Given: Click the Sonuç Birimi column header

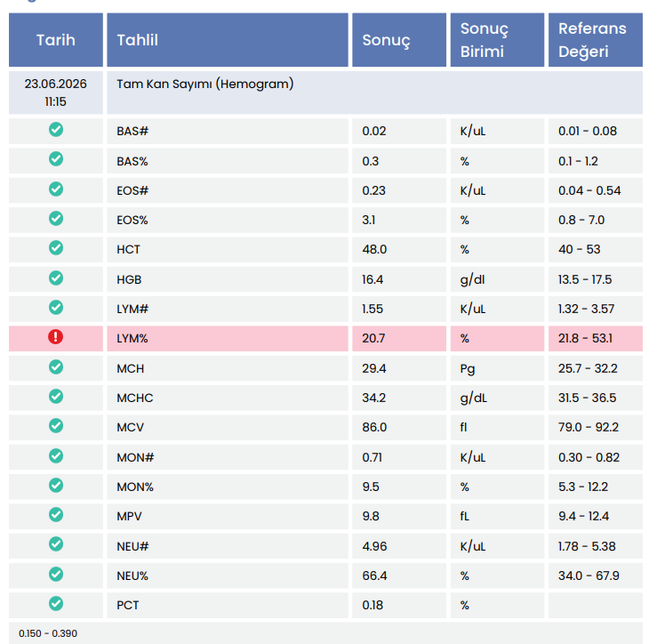Looking at the screenshot, I should point(497,40).
